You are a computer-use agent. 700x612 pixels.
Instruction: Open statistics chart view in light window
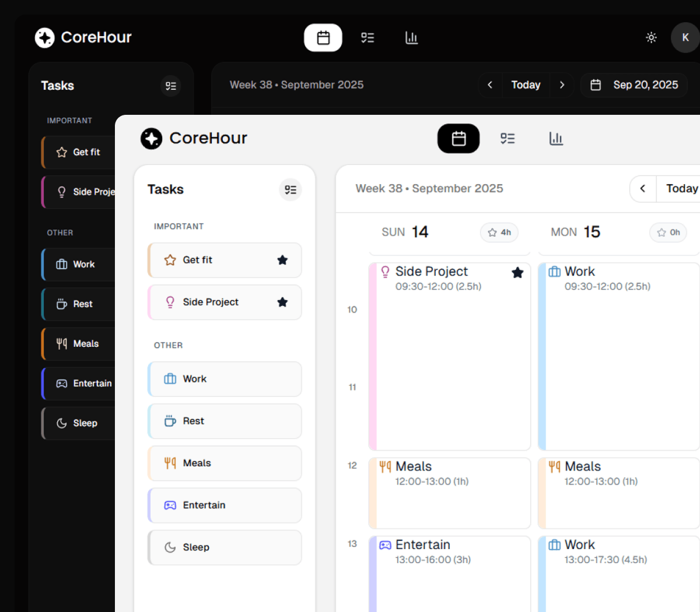[556, 139]
